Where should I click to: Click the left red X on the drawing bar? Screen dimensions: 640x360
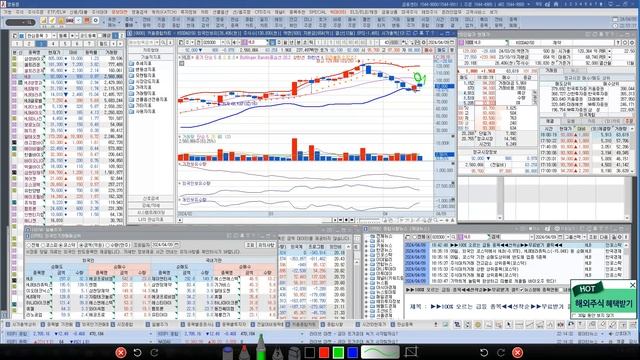(120, 352)
